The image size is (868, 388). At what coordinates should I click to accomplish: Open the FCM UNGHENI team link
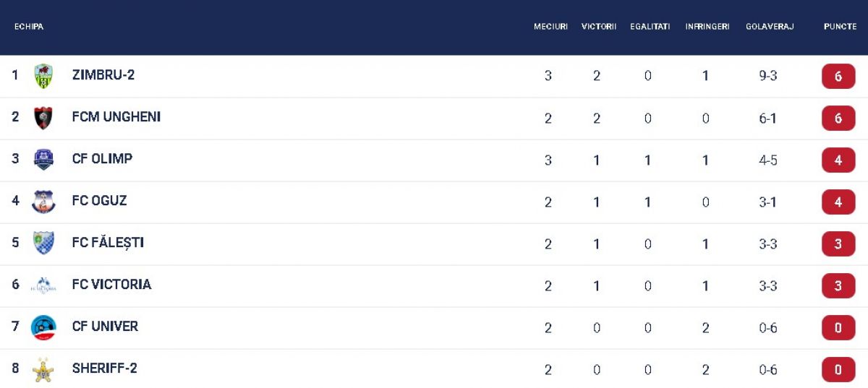click(116, 116)
